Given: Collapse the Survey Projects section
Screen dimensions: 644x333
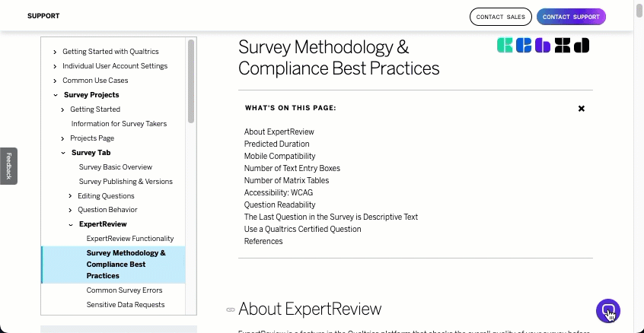Looking at the screenshot, I should click(56, 95).
